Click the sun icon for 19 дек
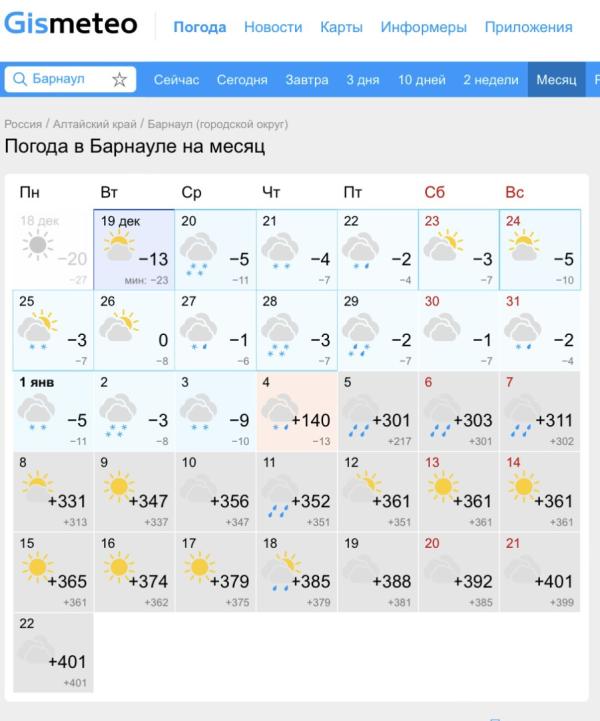The width and height of the screenshot is (600, 721). (x=119, y=246)
